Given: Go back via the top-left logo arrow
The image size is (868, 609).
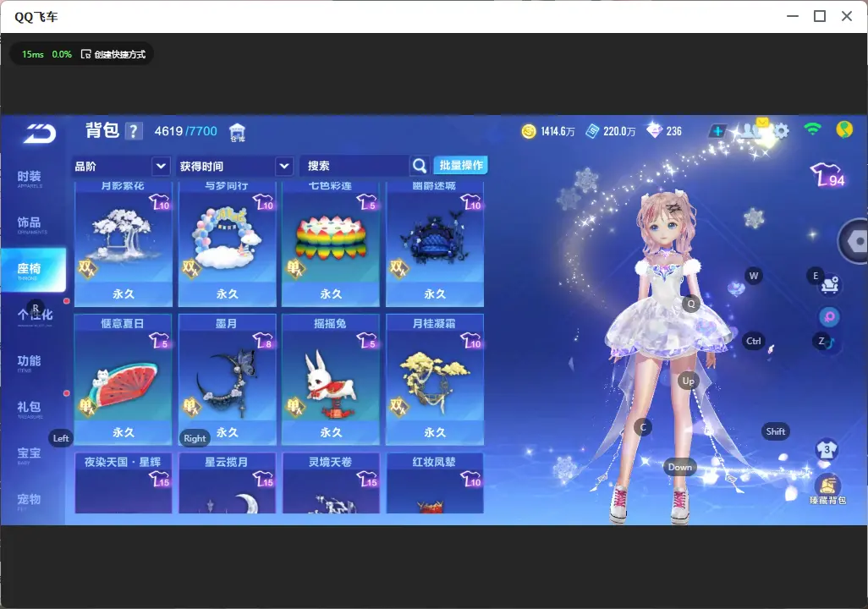Looking at the screenshot, I should [39, 134].
